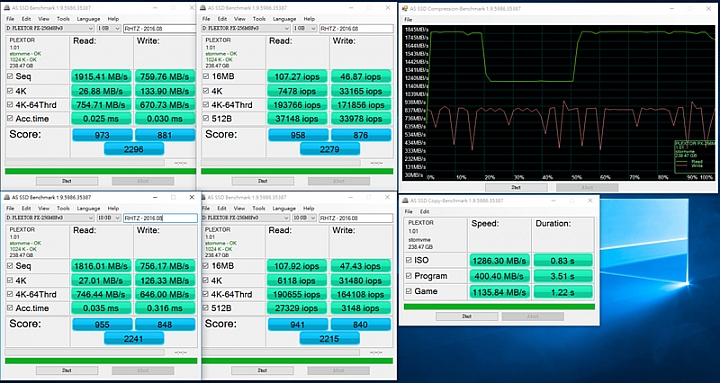Screen dimensions: 720x383
Task: Uncheck Seq in the window scoring 2296
Action: (x=10, y=76)
